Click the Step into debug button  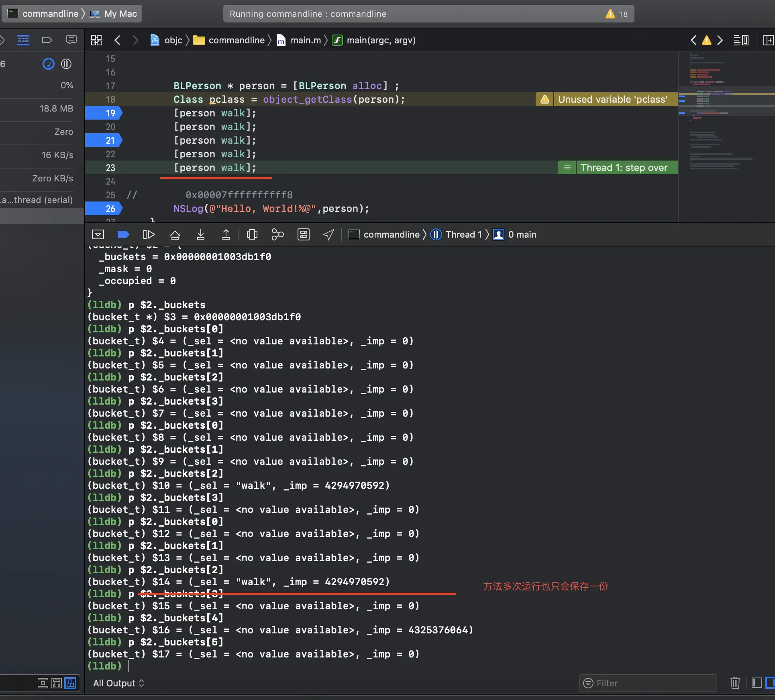[201, 234]
